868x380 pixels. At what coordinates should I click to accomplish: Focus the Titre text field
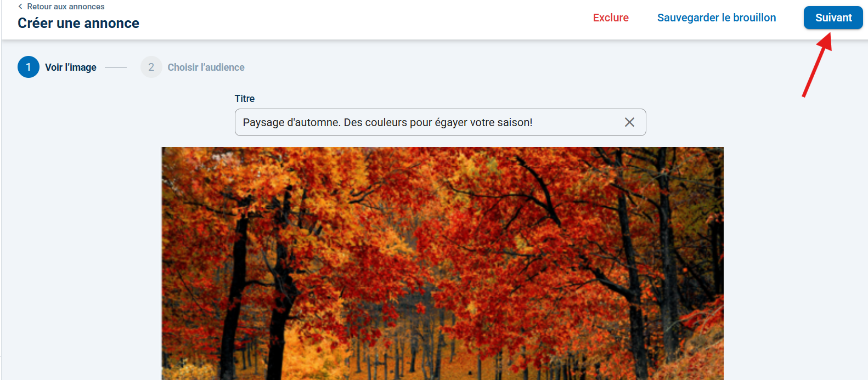pos(441,122)
